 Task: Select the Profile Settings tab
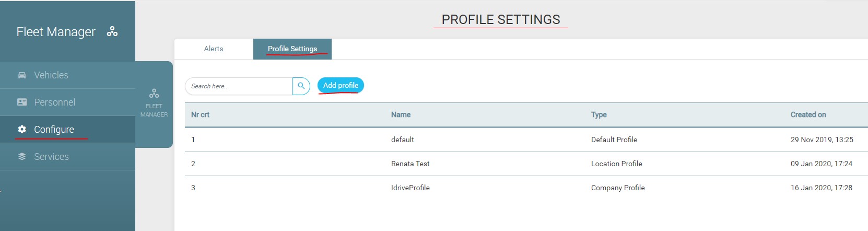point(292,49)
